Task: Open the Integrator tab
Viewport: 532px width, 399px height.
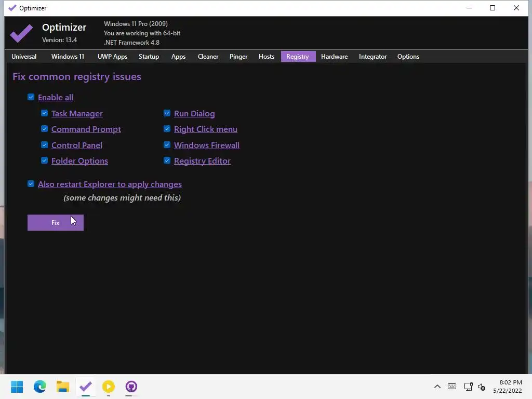Action: pos(373,57)
